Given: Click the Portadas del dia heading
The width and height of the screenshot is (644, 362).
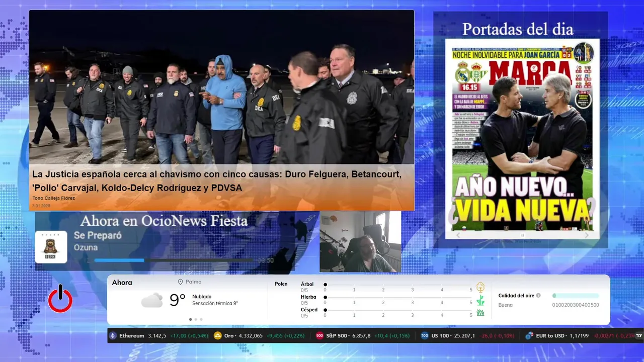Looking at the screenshot, I should pos(518,29).
